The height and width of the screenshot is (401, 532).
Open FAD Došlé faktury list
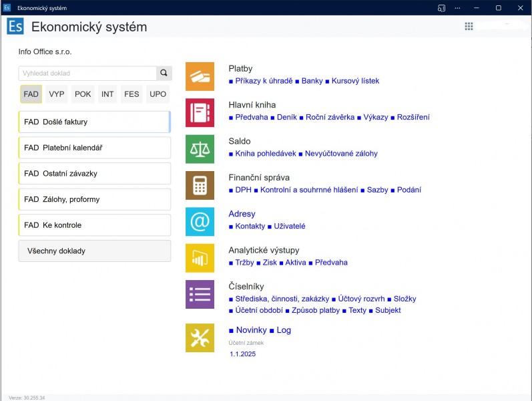[94, 122]
